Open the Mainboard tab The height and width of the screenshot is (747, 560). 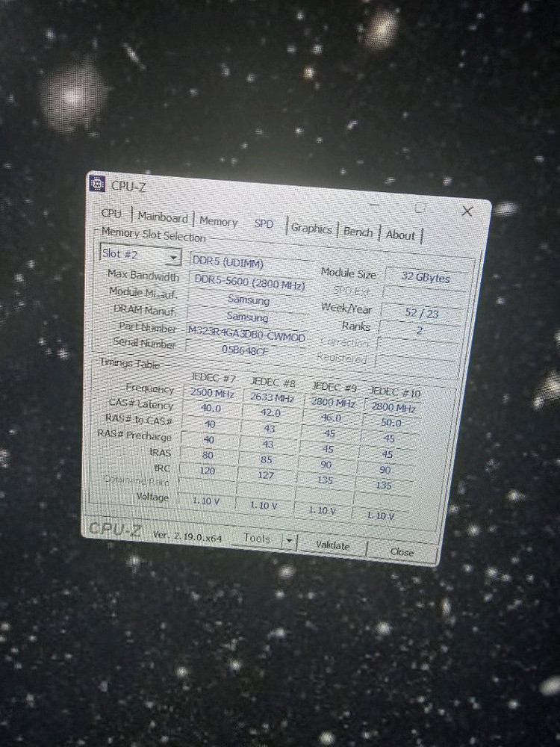tap(163, 217)
